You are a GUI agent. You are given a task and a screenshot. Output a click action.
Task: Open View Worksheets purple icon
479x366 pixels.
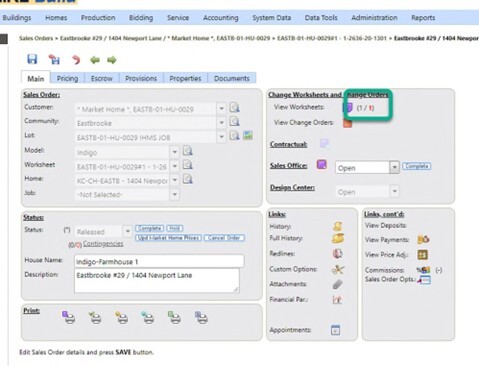click(348, 108)
